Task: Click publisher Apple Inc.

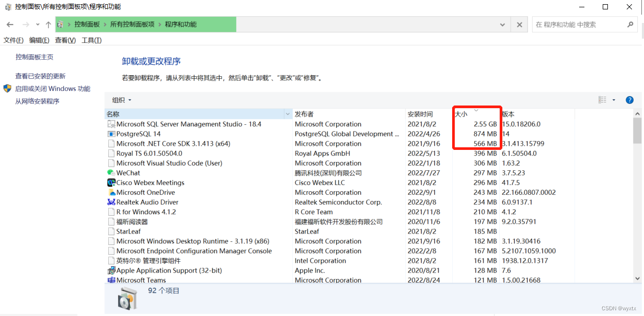Action: point(310,271)
